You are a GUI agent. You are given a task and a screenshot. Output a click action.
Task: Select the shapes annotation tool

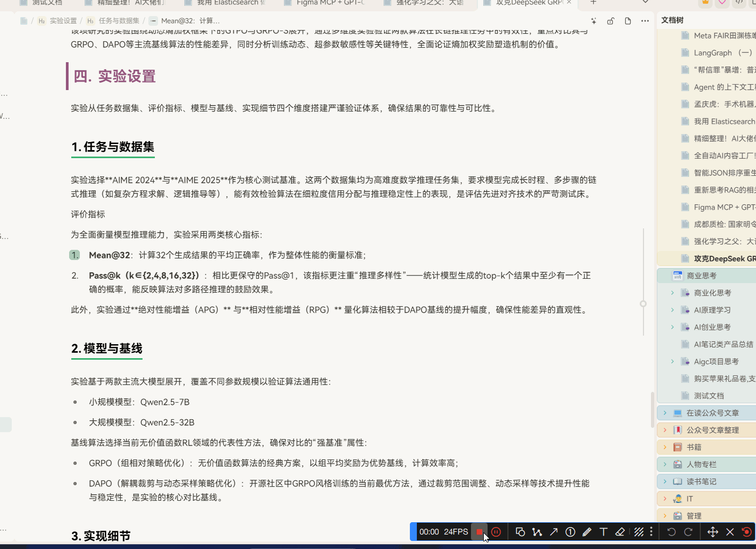pos(520,531)
